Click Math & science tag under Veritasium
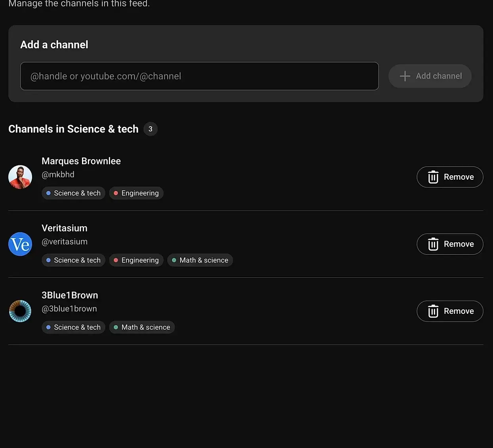The image size is (493, 448). tap(200, 260)
